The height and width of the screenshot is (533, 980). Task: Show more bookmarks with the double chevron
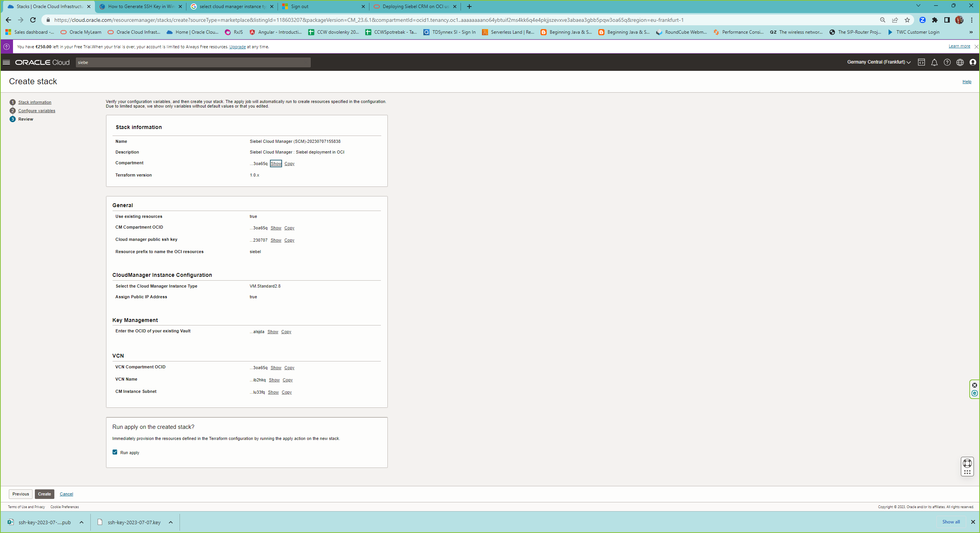click(971, 32)
